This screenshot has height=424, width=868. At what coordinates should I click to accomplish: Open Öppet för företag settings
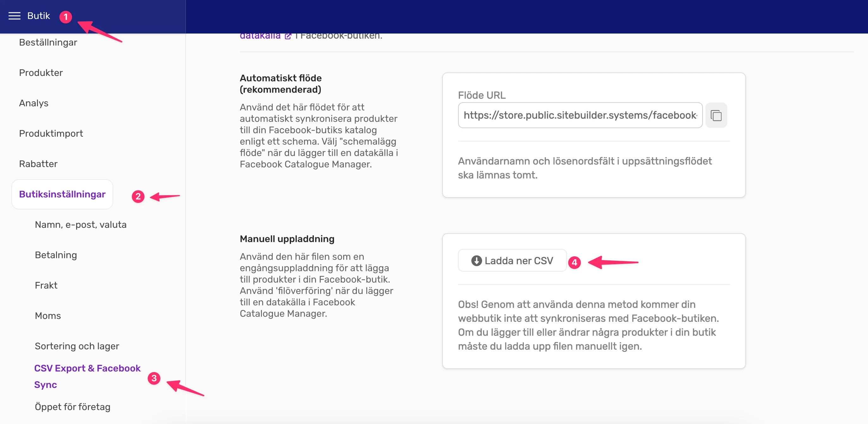(73, 407)
